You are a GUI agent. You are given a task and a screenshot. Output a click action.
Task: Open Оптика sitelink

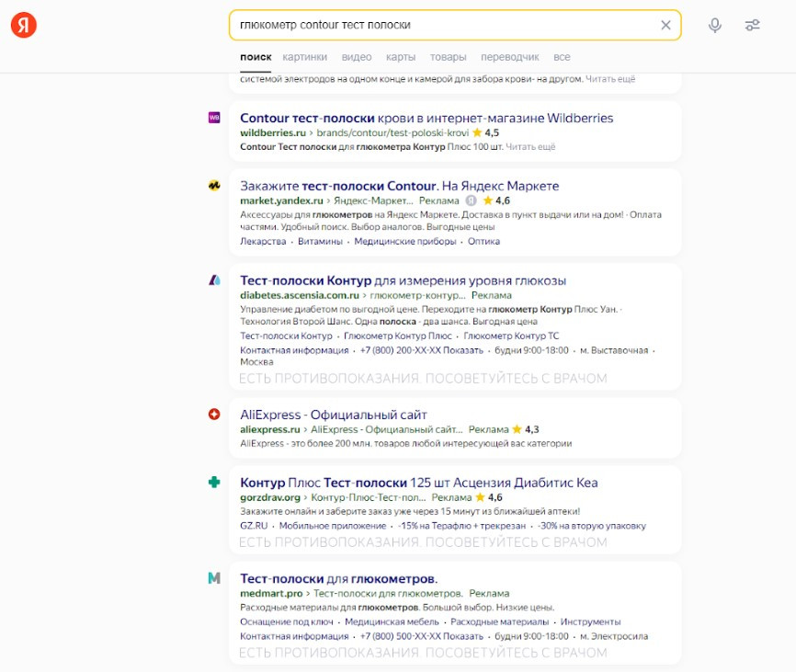pos(483,241)
